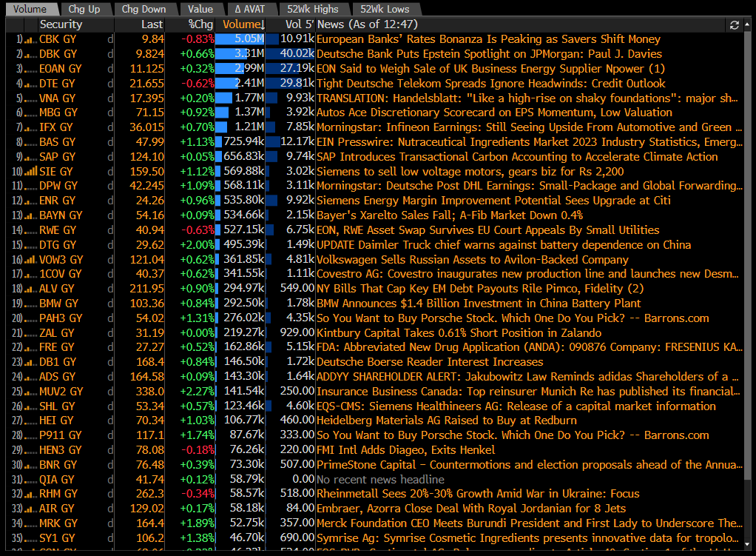
Task: Open the Δ AVAT tab
Action: (x=250, y=9)
